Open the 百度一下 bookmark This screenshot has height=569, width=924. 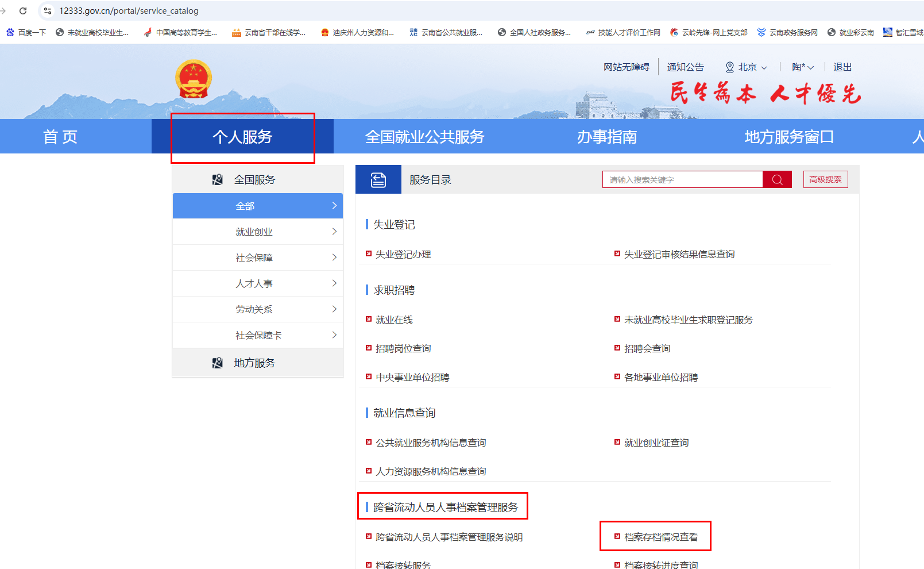click(26, 33)
